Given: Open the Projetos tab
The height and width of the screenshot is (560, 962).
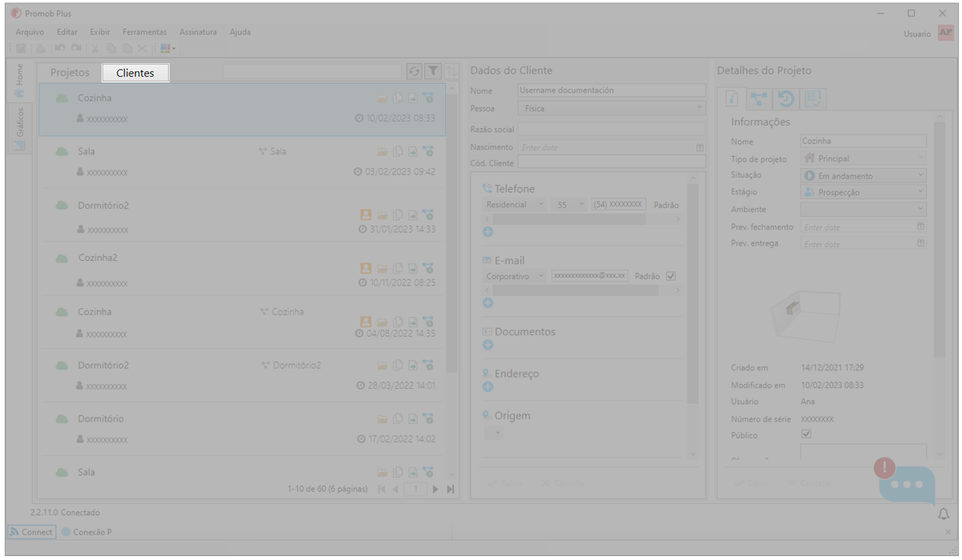Looking at the screenshot, I should [70, 73].
